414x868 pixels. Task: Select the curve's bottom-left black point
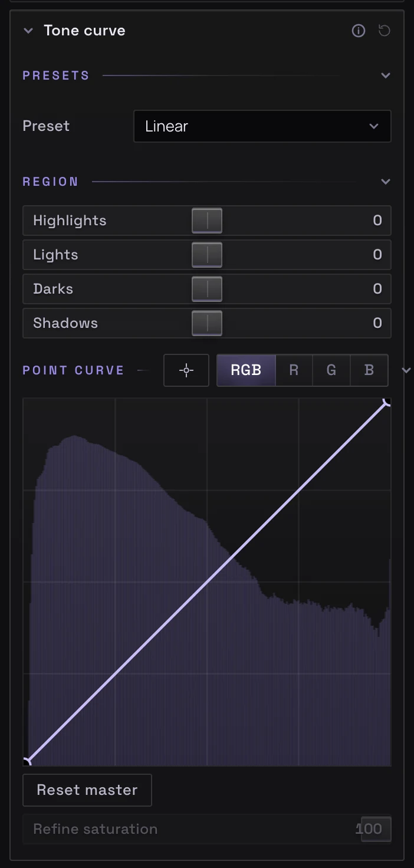[x=25, y=762]
